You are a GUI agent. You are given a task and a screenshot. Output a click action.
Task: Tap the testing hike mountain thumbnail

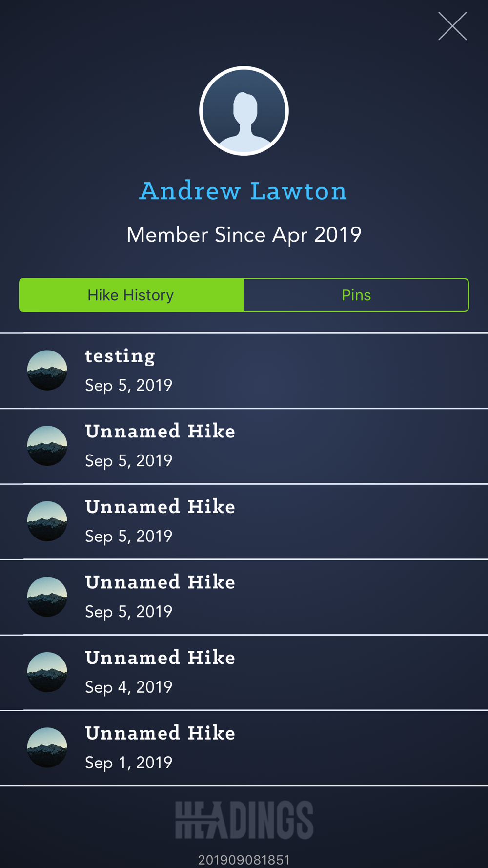(x=47, y=370)
